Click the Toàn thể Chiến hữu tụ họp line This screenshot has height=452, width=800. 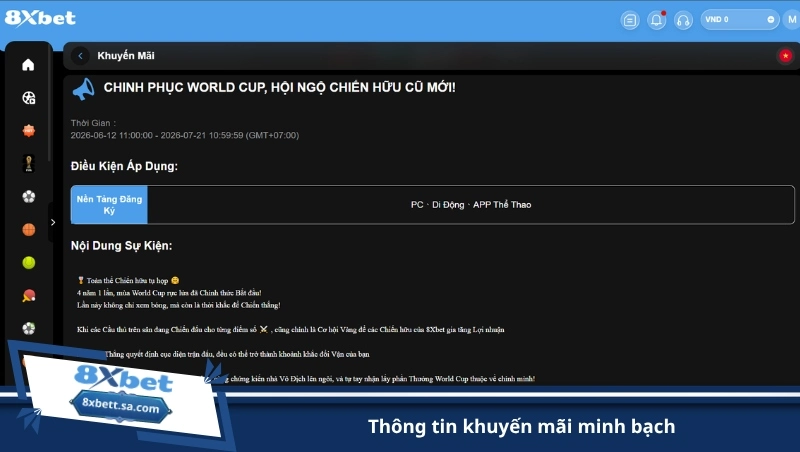[x=128, y=280]
